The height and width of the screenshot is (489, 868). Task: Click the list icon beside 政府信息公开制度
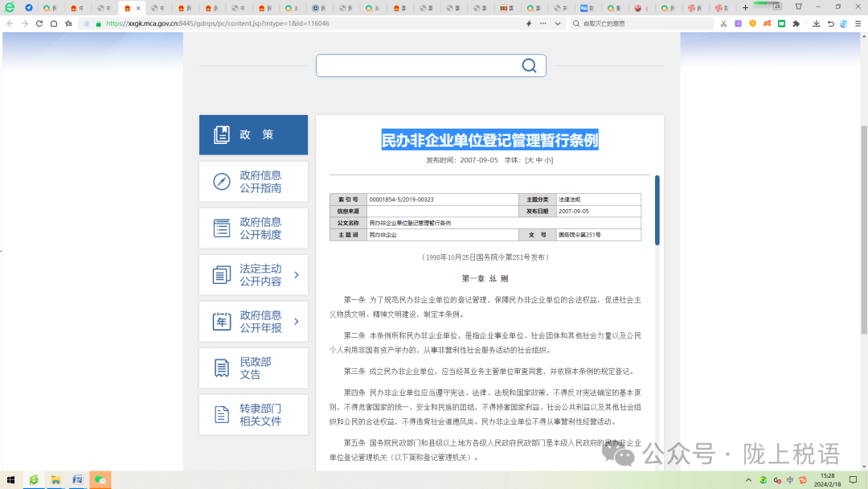(x=222, y=228)
